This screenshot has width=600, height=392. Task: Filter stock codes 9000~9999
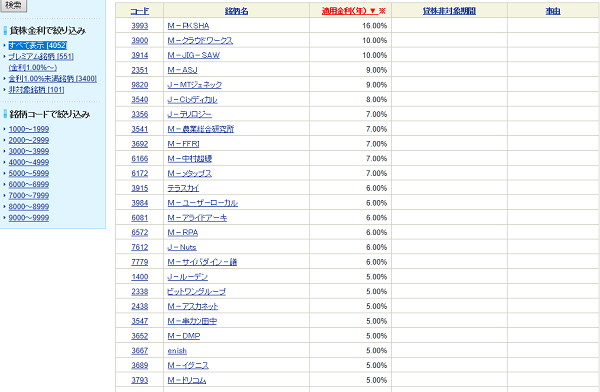(29, 218)
